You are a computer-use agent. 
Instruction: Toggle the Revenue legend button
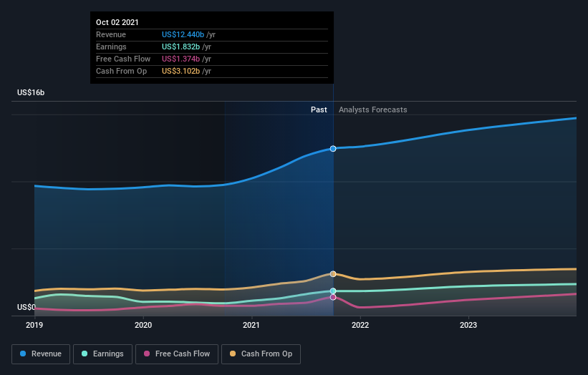[x=41, y=354]
